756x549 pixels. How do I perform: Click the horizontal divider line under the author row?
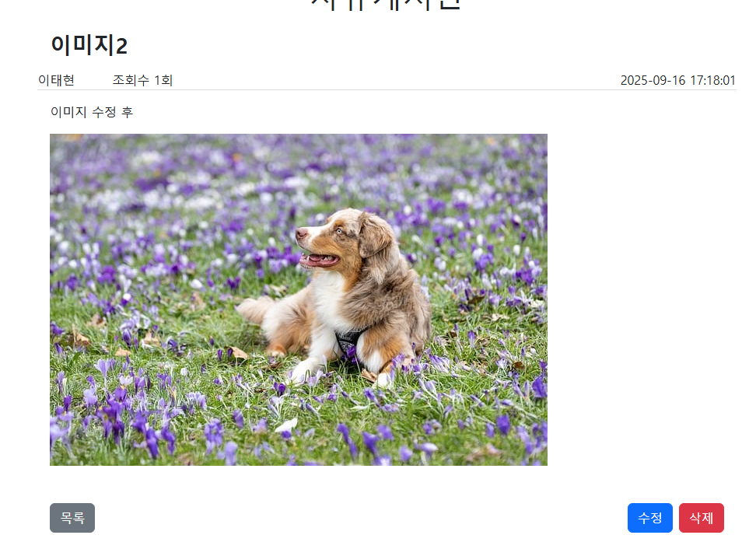click(x=387, y=90)
